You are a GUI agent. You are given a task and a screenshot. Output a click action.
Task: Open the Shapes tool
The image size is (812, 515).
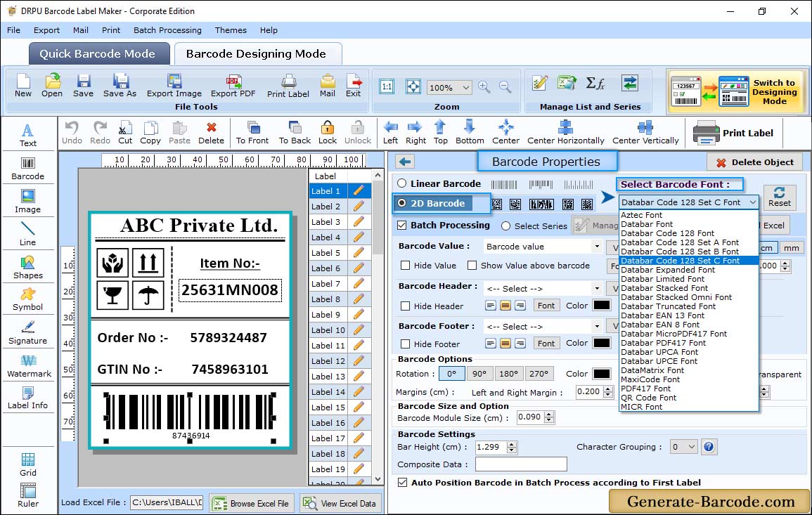pos(28,268)
